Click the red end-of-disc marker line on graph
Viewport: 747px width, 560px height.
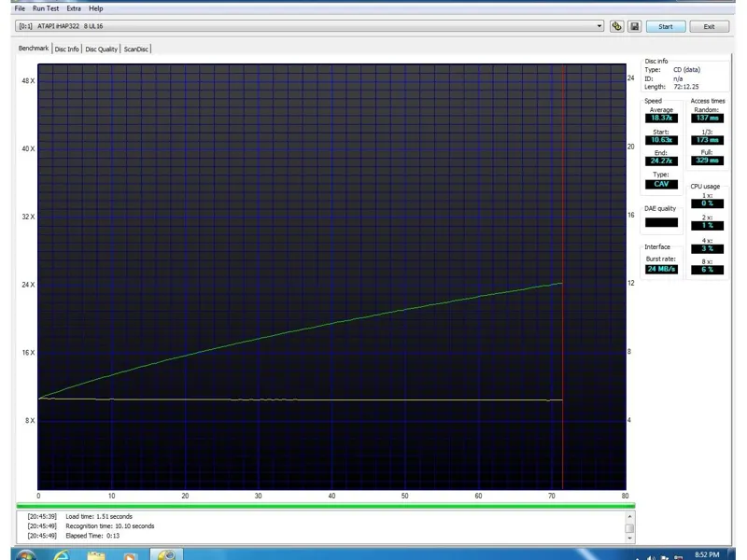[x=563, y=276]
